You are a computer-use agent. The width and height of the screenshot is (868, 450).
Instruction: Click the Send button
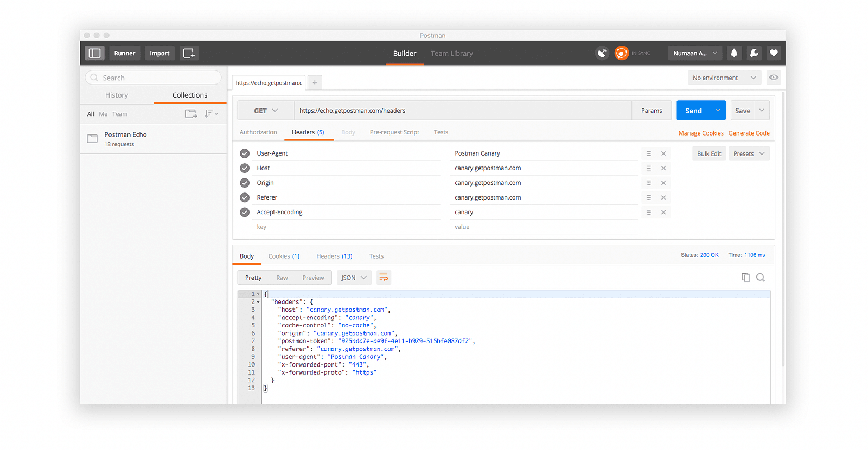pyautogui.click(x=693, y=111)
